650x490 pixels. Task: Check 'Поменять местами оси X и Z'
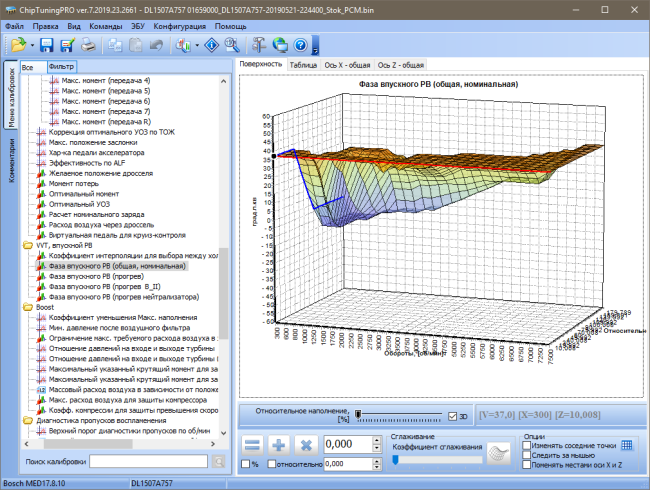(x=527, y=465)
